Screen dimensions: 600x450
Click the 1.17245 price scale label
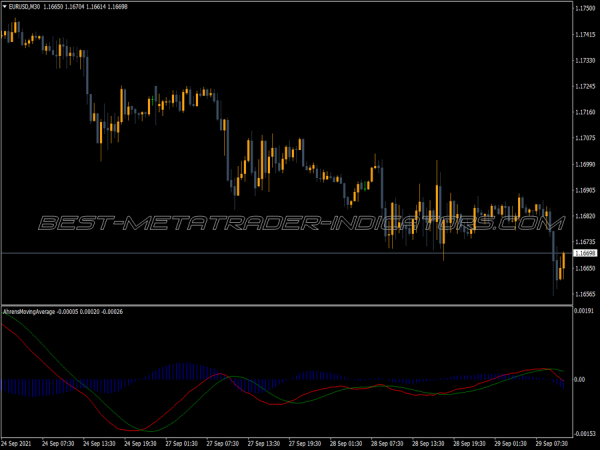coord(585,86)
